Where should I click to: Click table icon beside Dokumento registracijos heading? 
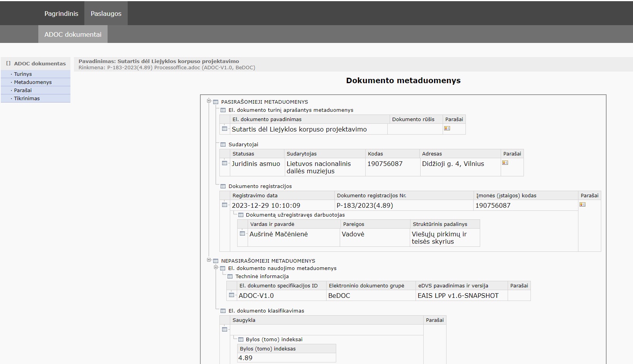[223, 186]
